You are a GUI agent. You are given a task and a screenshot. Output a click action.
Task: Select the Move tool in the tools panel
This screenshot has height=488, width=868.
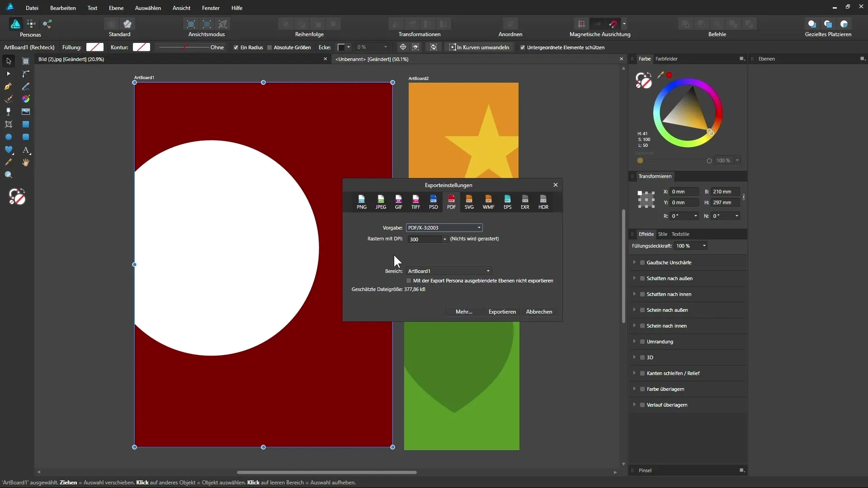[x=9, y=61]
